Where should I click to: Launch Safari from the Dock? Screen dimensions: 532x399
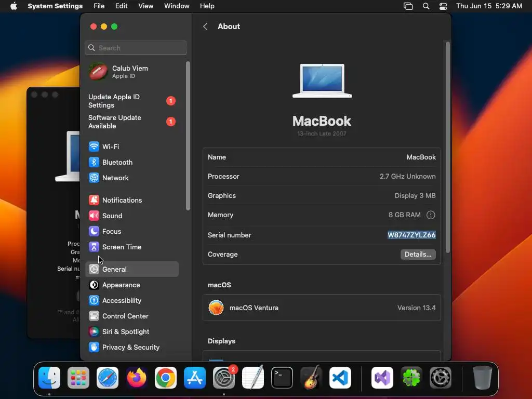point(108,378)
